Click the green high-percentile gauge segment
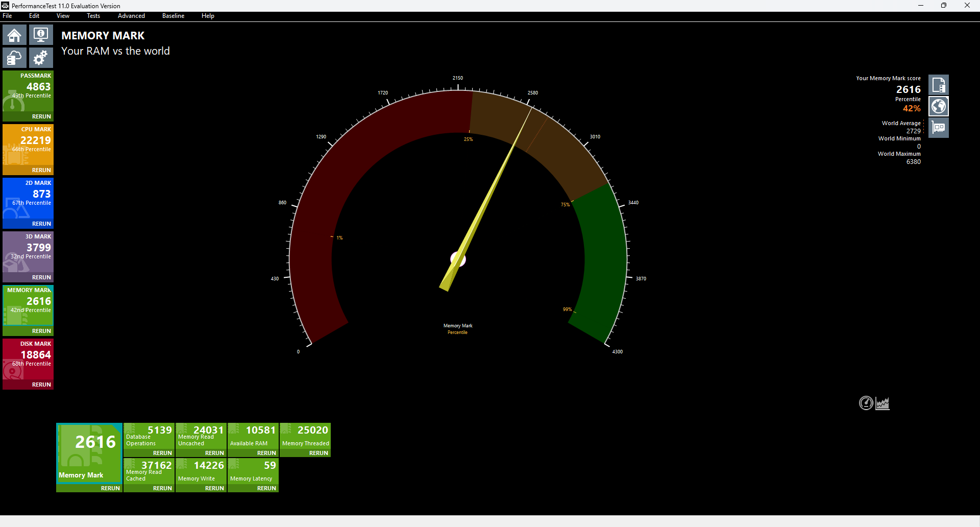Image resolution: width=980 pixels, height=527 pixels. pyautogui.click(x=605, y=260)
